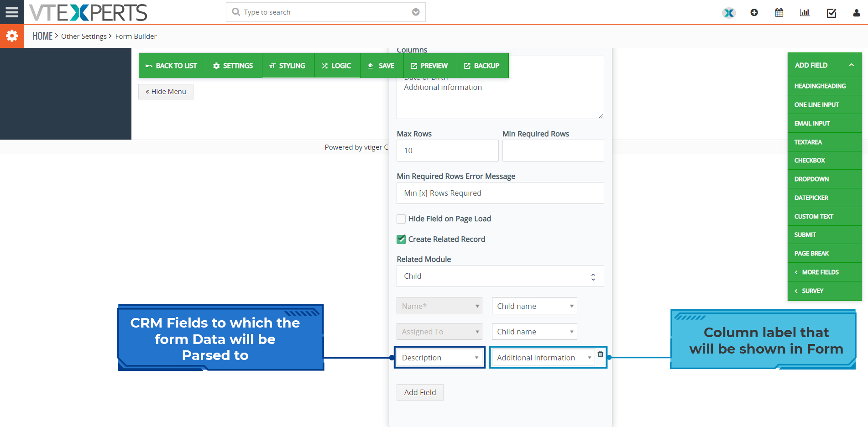Click the Max Rows input field

pos(448,151)
